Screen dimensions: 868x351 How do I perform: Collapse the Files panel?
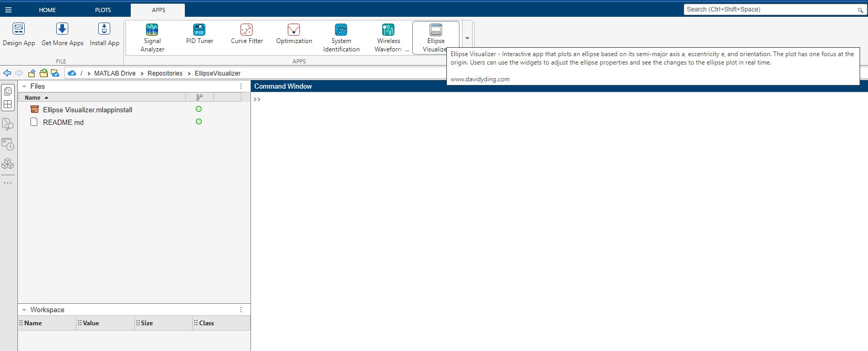coord(24,86)
